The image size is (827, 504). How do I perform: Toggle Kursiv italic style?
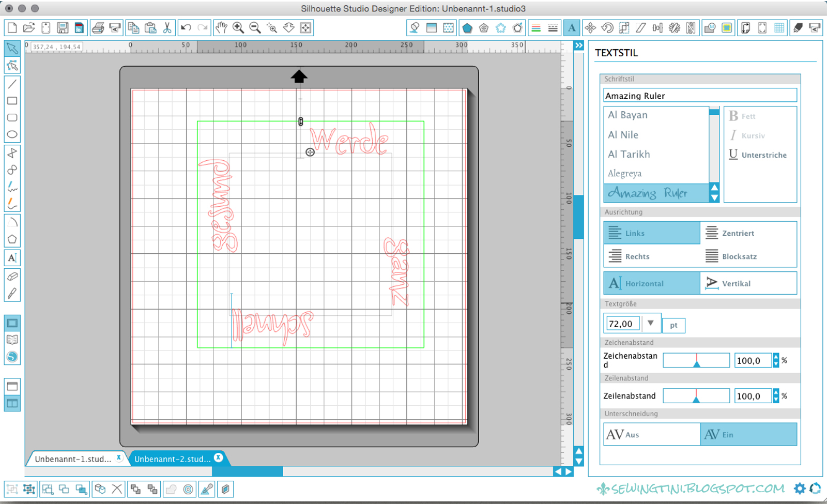click(x=747, y=135)
